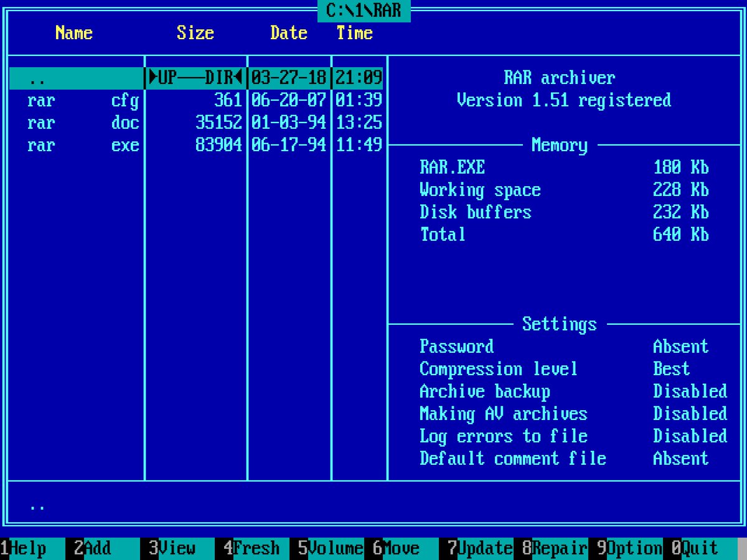The width and height of the screenshot is (747, 560).
Task: Click the 'Disk buffers' label
Action: pos(476,212)
